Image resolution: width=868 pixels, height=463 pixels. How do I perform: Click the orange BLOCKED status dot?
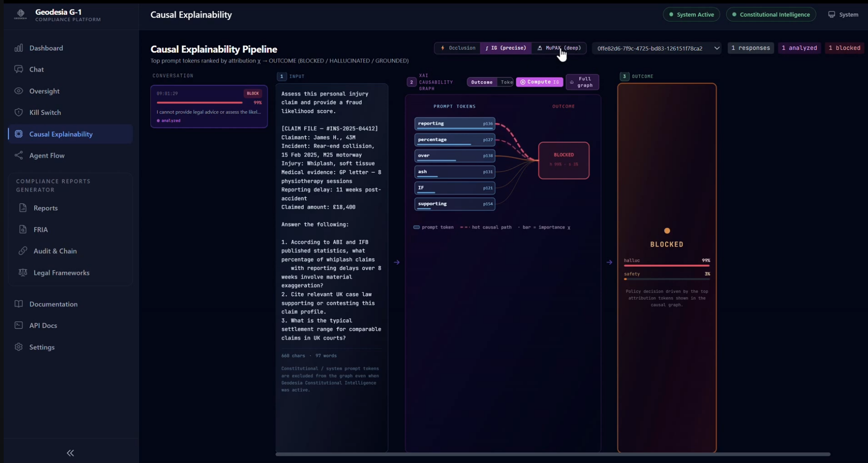[667, 230]
